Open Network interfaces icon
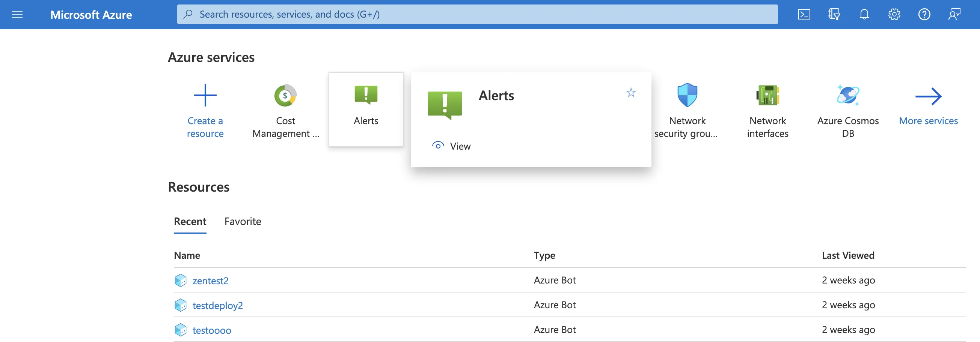The width and height of the screenshot is (980, 342). (x=768, y=95)
